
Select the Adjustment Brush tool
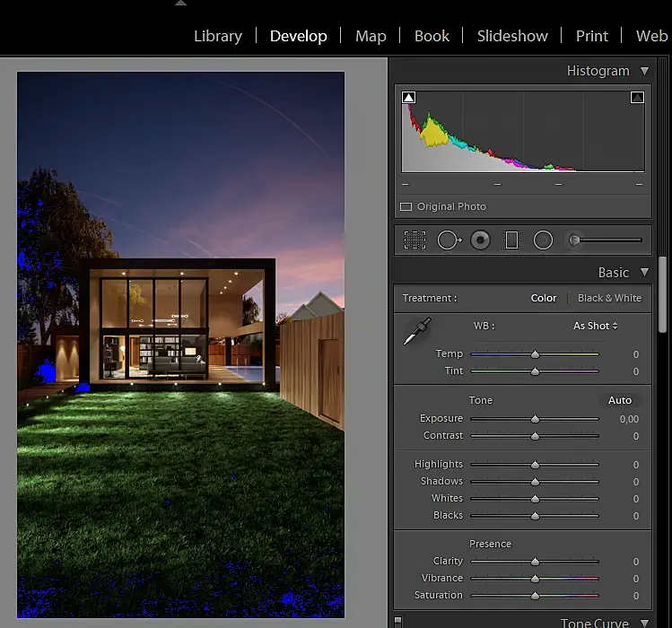pos(605,240)
